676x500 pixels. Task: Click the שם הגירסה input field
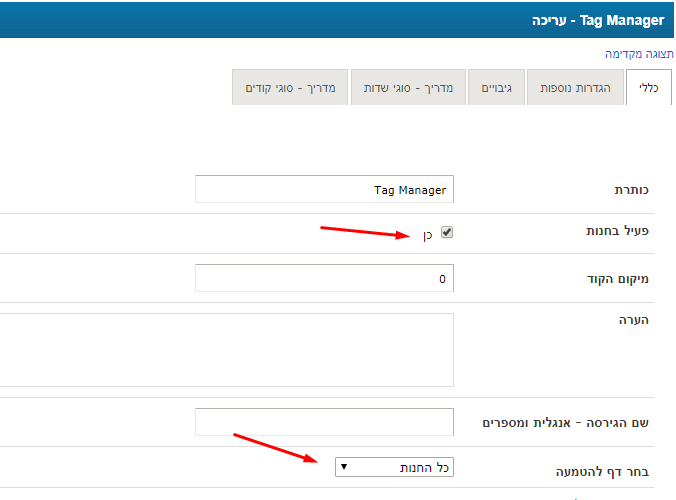click(324, 422)
